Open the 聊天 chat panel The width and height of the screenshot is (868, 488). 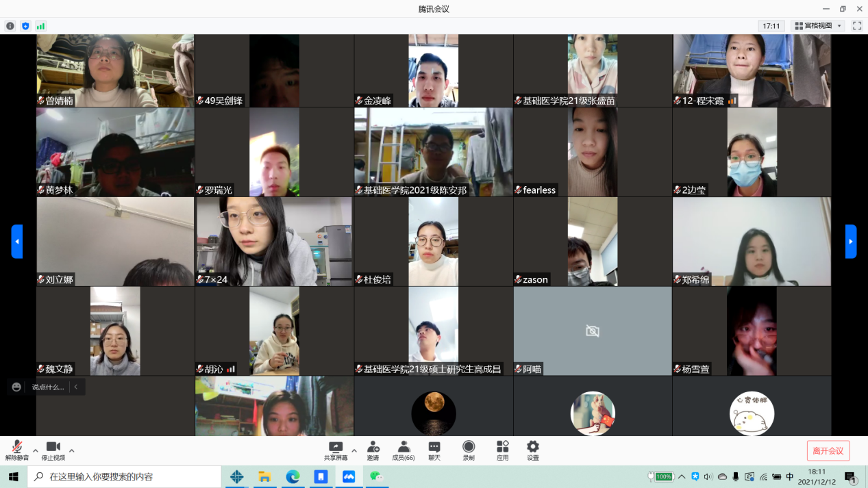pyautogui.click(x=434, y=450)
